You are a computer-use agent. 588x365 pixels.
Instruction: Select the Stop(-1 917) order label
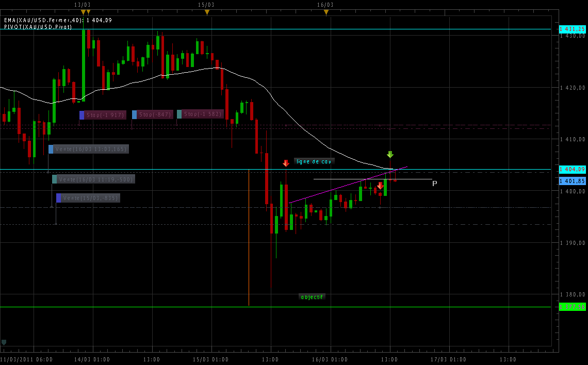[103, 115]
